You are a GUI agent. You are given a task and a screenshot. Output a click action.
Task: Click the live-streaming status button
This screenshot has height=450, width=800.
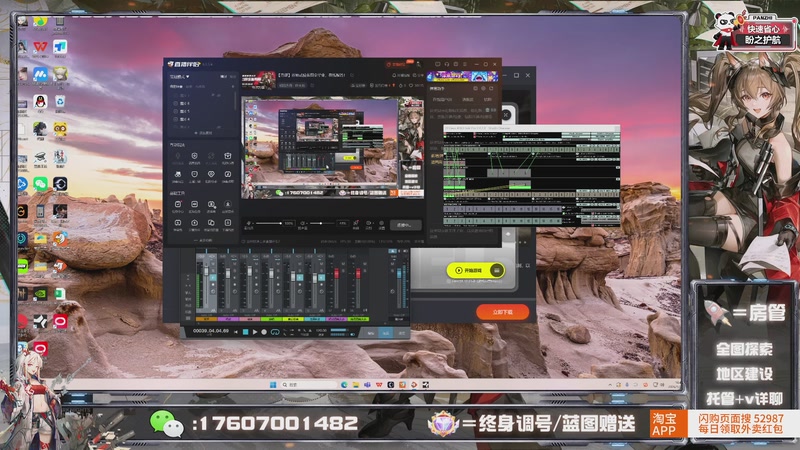tap(406, 224)
